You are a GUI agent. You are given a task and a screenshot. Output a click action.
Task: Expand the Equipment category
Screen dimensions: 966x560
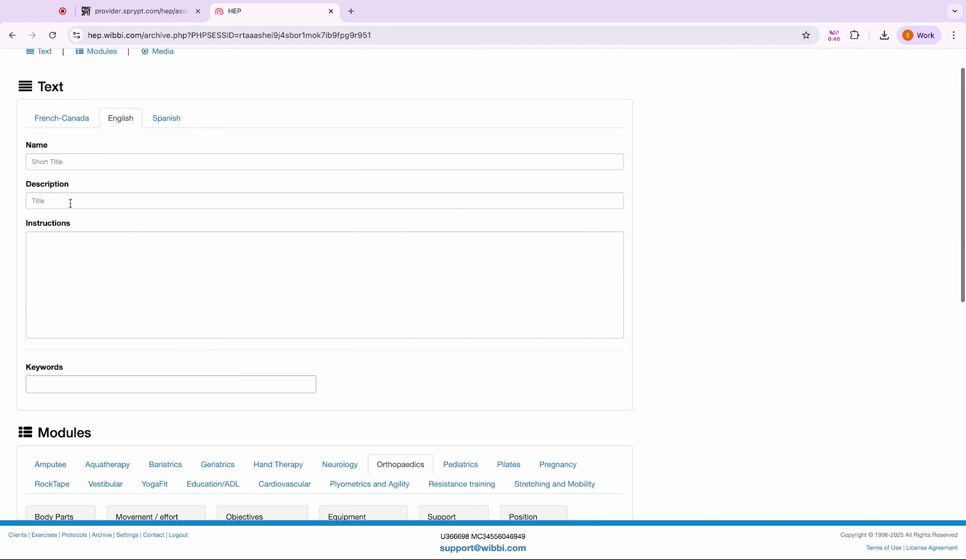[x=363, y=514]
